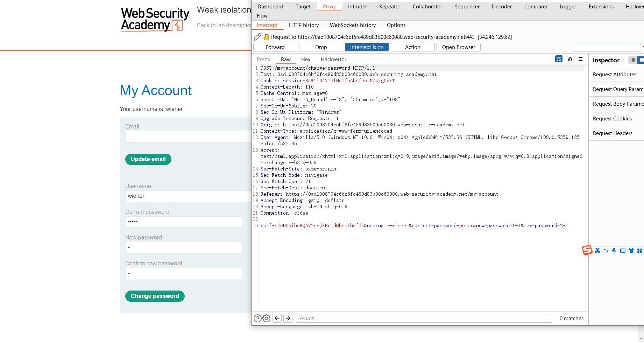Open the editor hamburger menu icon
The width and height of the screenshot is (644, 342).
580,59
